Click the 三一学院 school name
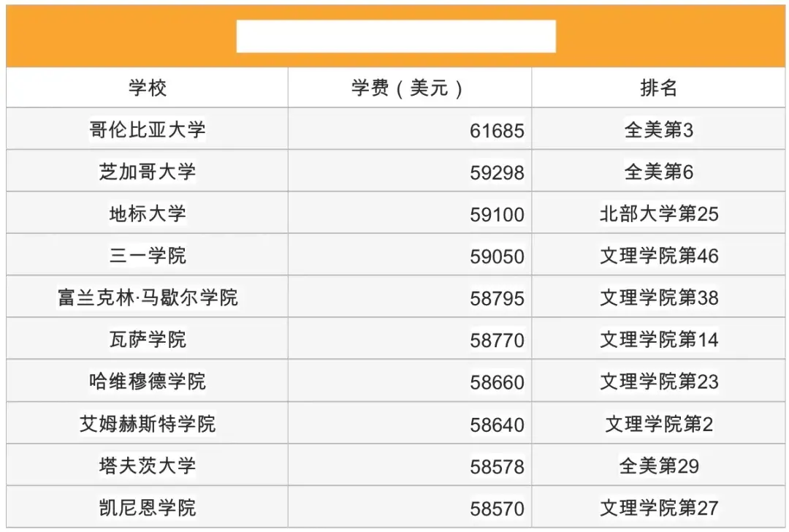Screen dimensions: 789x532 (x=148, y=255)
